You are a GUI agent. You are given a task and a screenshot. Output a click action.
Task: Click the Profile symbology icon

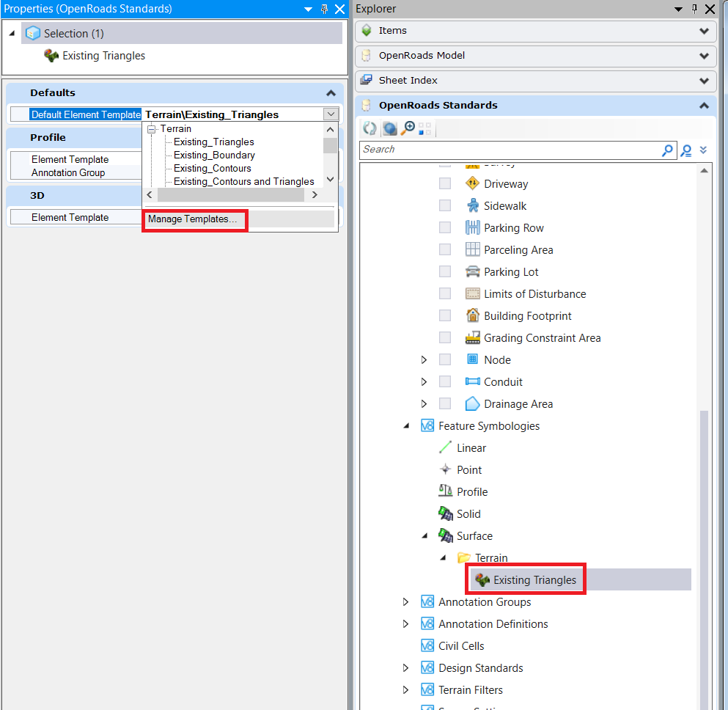[445, 491]
